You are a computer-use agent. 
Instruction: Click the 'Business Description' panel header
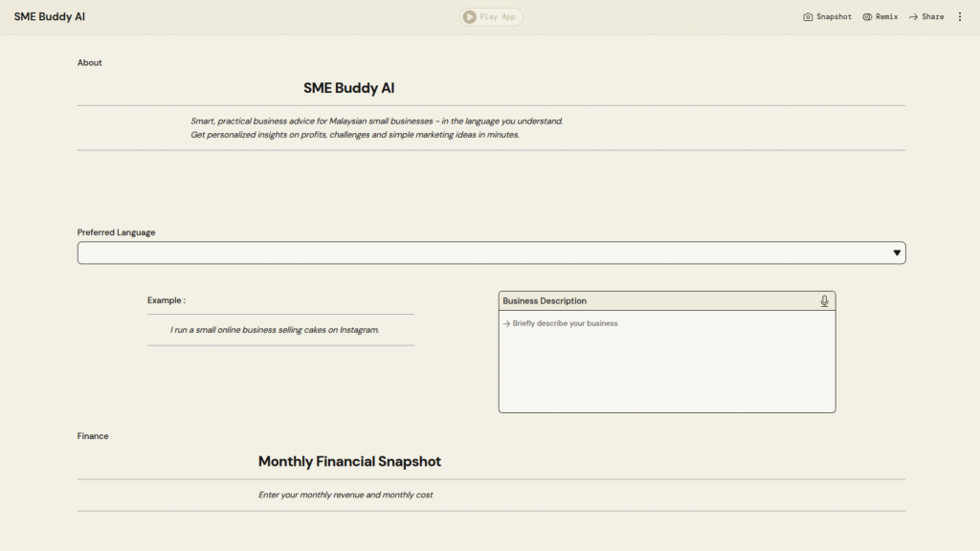point(545,301)
